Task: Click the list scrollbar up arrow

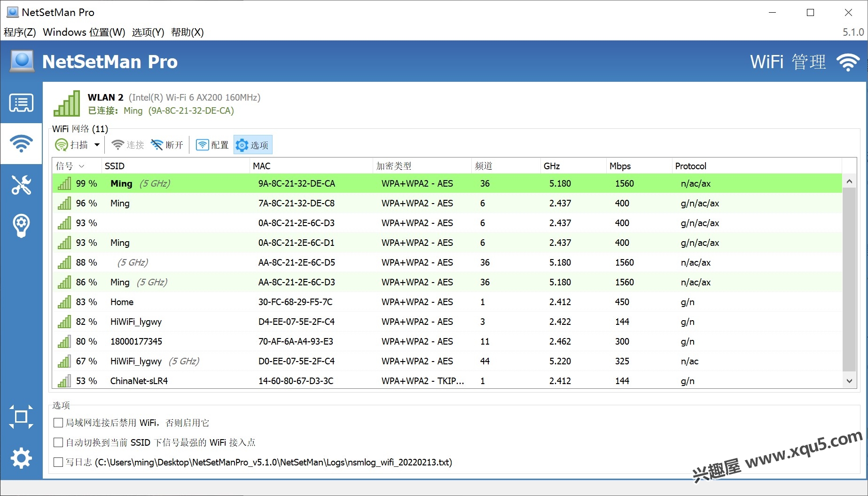Action: [849, 181]
